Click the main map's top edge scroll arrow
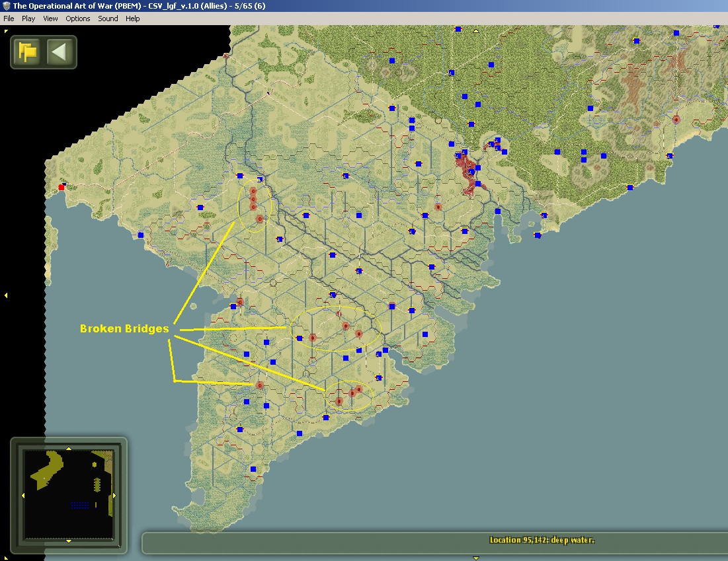This screenshot has width=728, height=561. [x=476, y=31]
